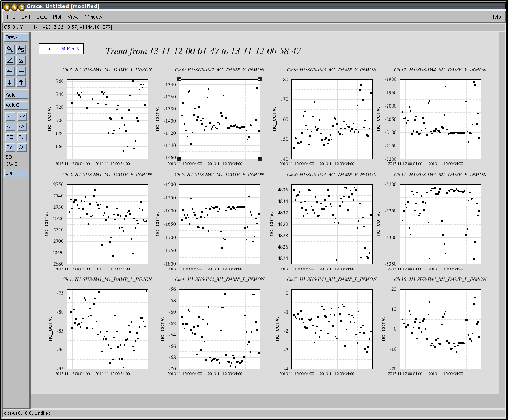Click the 4836 tick label on Ch 8 graph
Screen dimensions: 508x420
283,190
